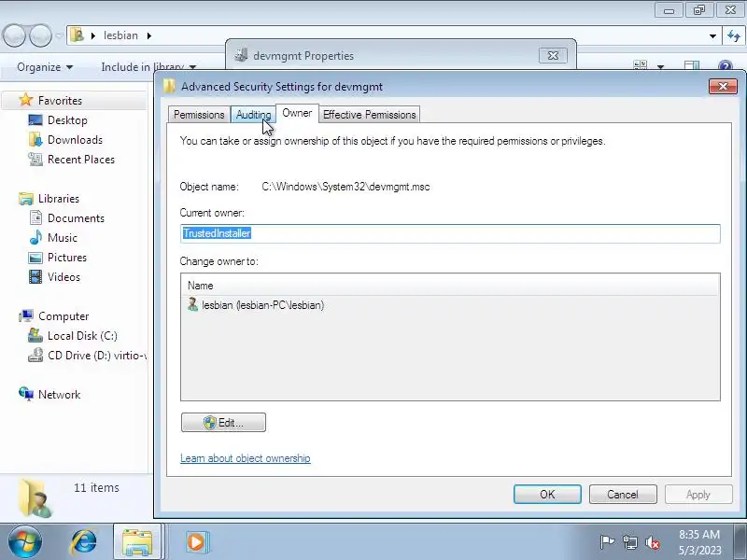
Task: Click the Favorites star icon
Action: [x=26, y=100]
